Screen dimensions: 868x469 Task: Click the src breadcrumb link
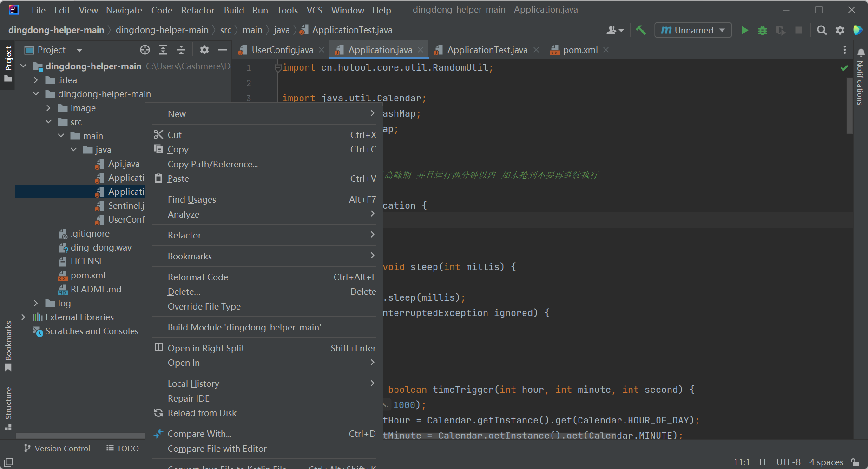[x=226, y=30]
